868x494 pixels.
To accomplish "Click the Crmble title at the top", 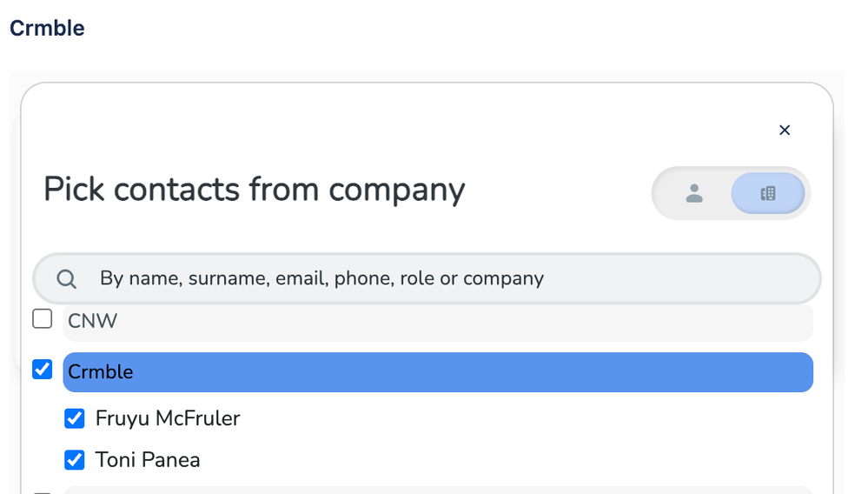I will [x=47, y=28].
